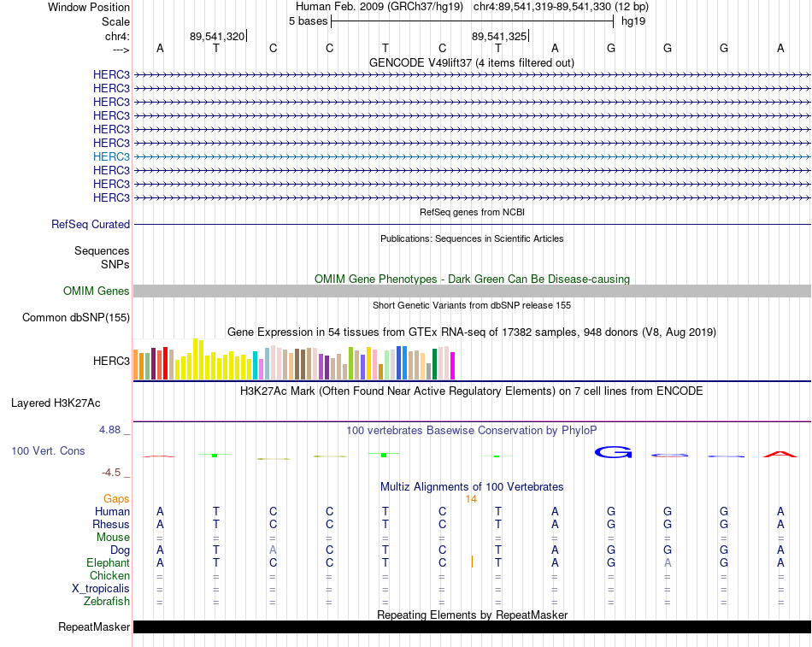Click the red bar in HERC3 expression chart
The height and width of the screenshot is (647, 812).
[165, 363]
